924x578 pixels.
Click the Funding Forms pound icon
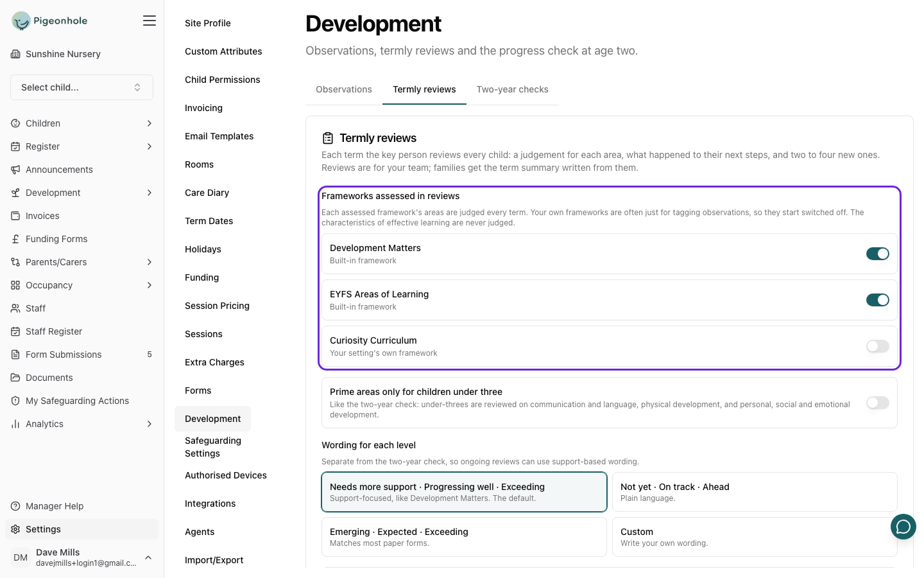[x=15, y=239]
